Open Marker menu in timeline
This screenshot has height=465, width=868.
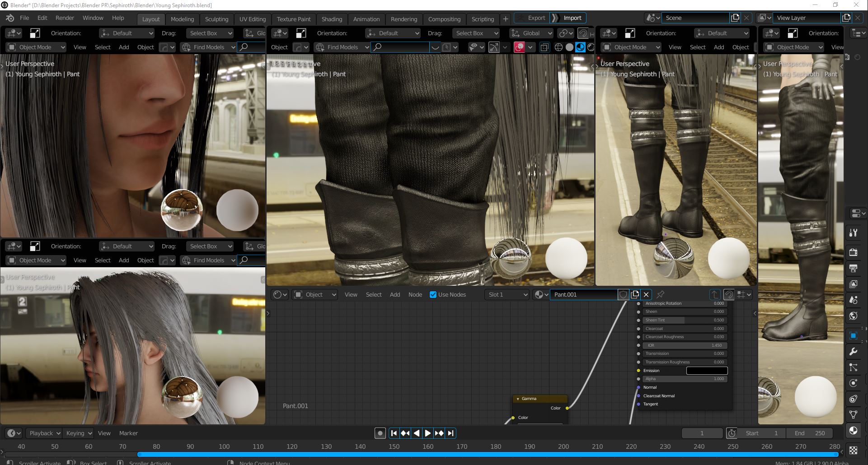(x=128, y=433)
